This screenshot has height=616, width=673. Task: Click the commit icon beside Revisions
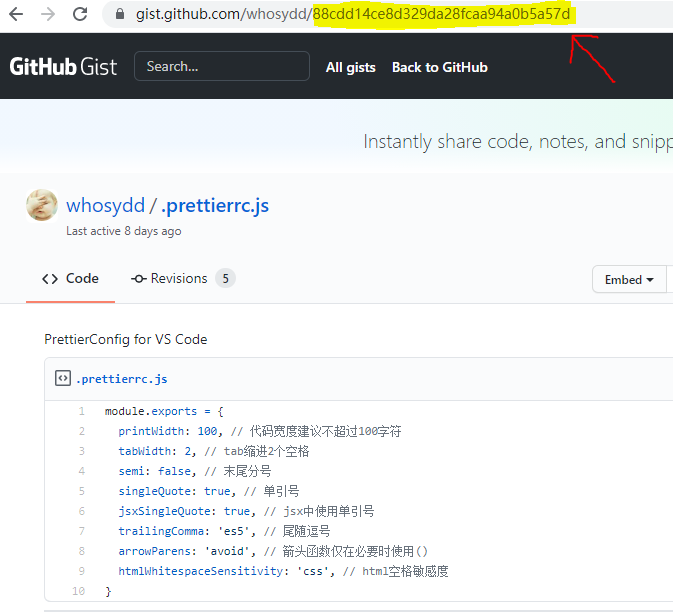[139, 279]
